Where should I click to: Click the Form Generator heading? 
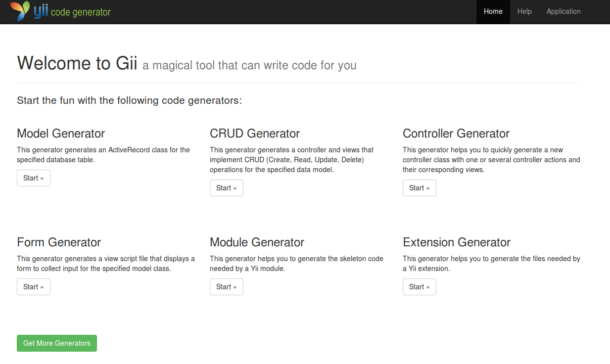click(x=59, y=242)
